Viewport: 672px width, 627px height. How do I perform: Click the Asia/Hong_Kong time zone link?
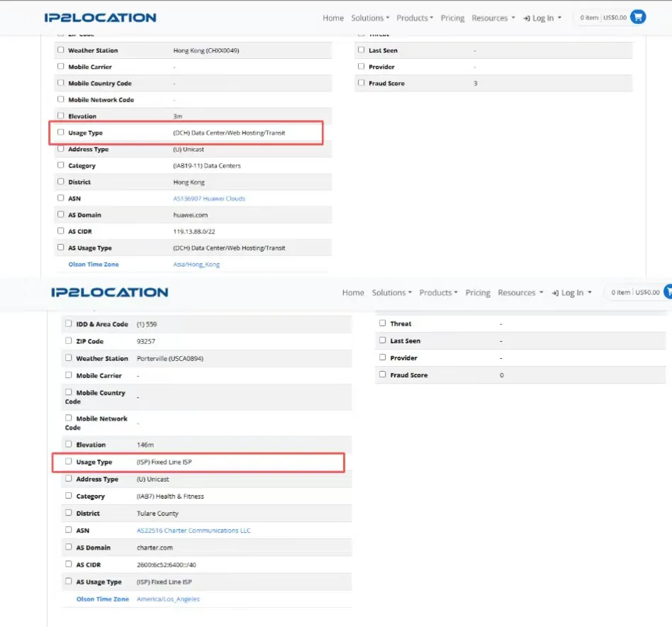pyautogui.click(x=196, y=265)
